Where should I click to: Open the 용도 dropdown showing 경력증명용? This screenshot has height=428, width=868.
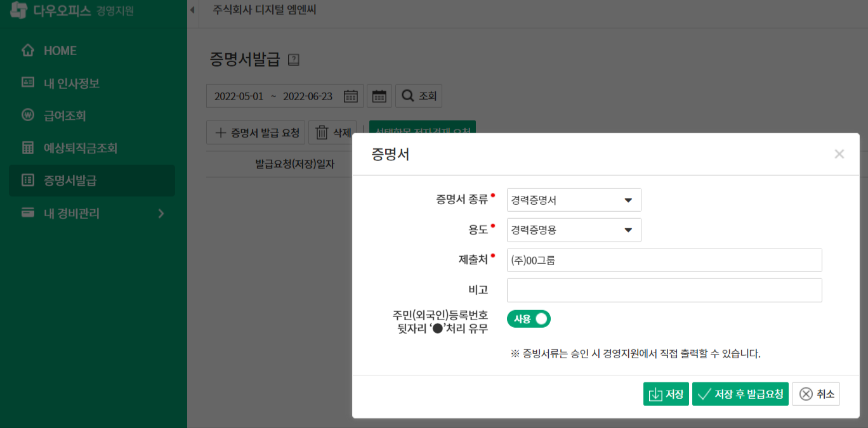[x=573, y=230]
